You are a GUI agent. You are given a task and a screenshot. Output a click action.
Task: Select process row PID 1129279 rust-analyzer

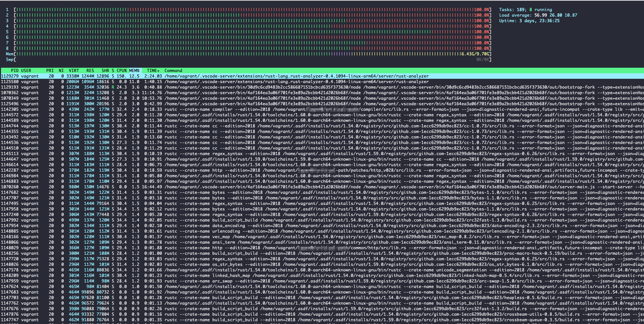322,76
